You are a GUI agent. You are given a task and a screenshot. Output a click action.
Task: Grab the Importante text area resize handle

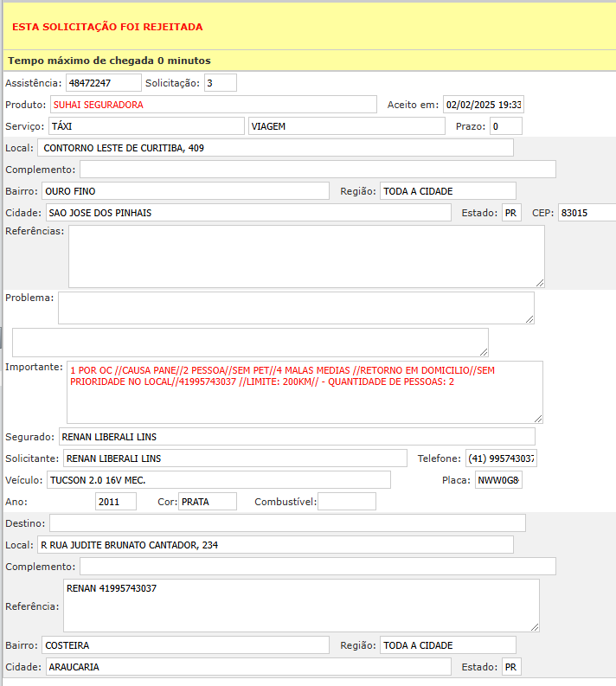538,418
